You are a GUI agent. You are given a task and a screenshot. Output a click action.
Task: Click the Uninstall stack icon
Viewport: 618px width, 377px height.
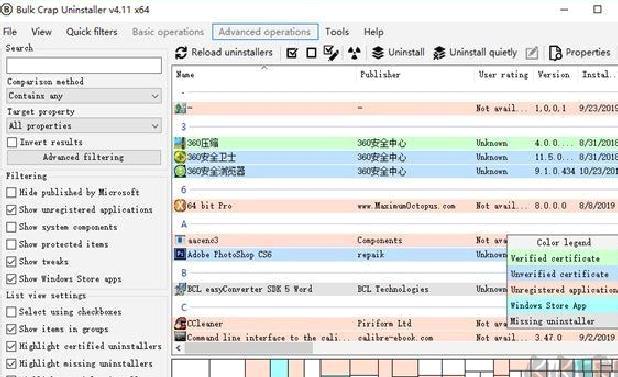click(x=378, y=52)
